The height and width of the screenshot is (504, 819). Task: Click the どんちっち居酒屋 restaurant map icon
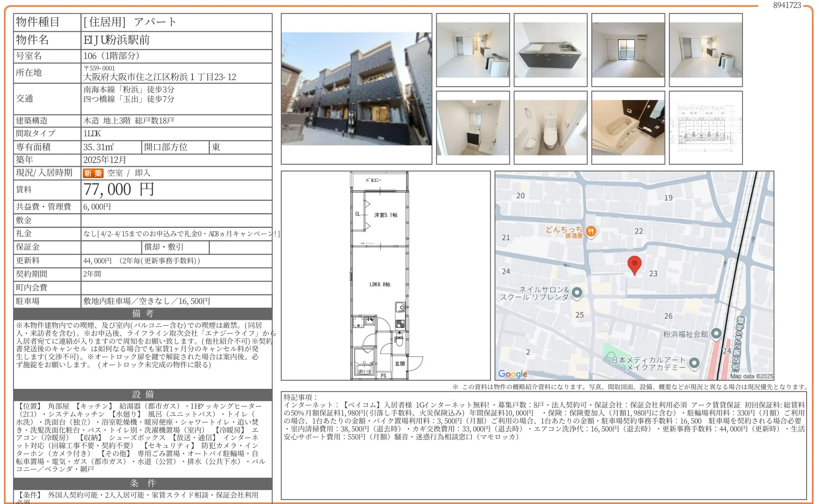tap(592, 231)
